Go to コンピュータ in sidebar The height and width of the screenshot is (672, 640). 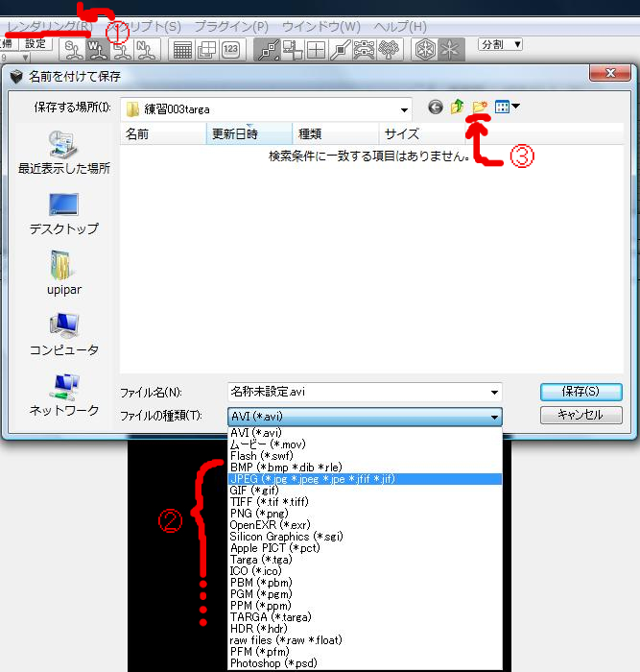64,334
